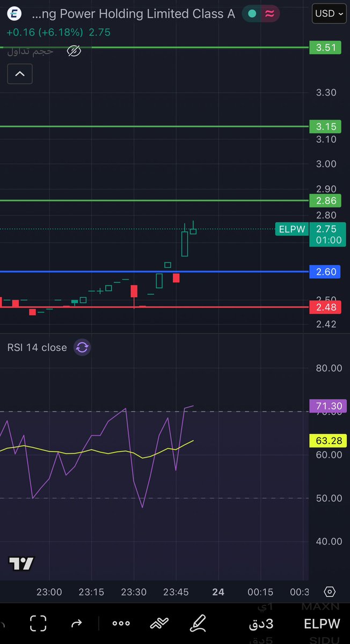Viewport: 350px width, 644px height.
Task: Click the 00:15 time axis label
Action: (260, 592)
